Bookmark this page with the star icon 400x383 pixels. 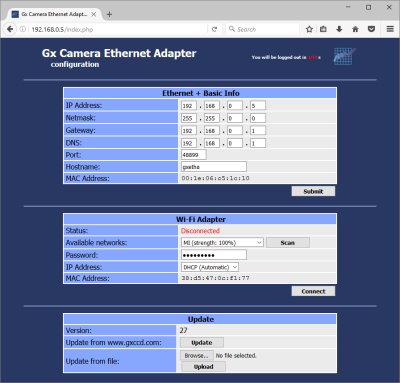click(x=309, y=29)
